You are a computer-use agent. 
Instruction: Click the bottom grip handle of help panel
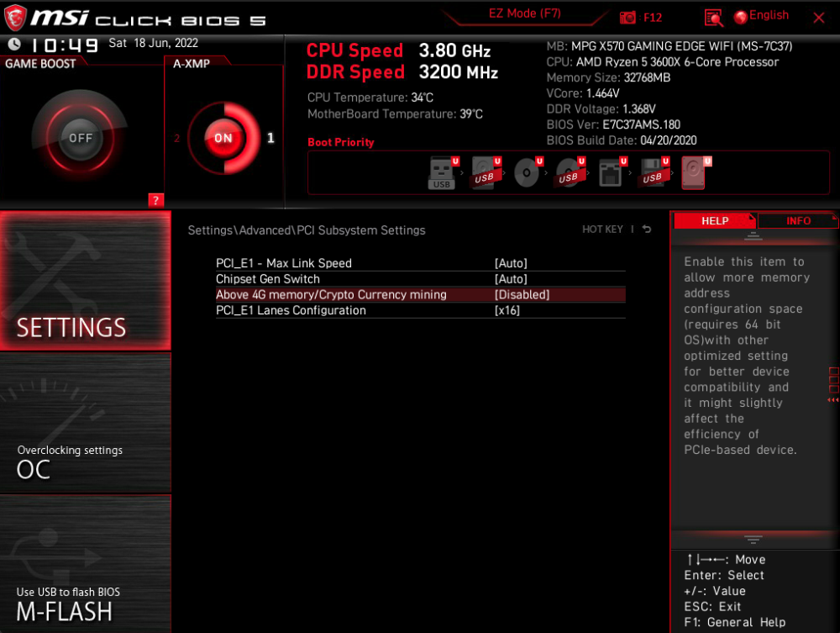[753, 539]
